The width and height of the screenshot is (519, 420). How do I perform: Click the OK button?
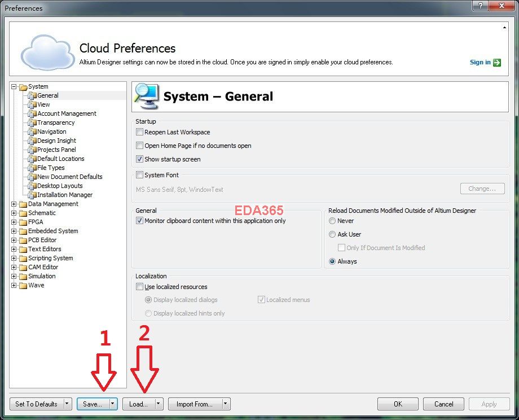tap(398, 404)
